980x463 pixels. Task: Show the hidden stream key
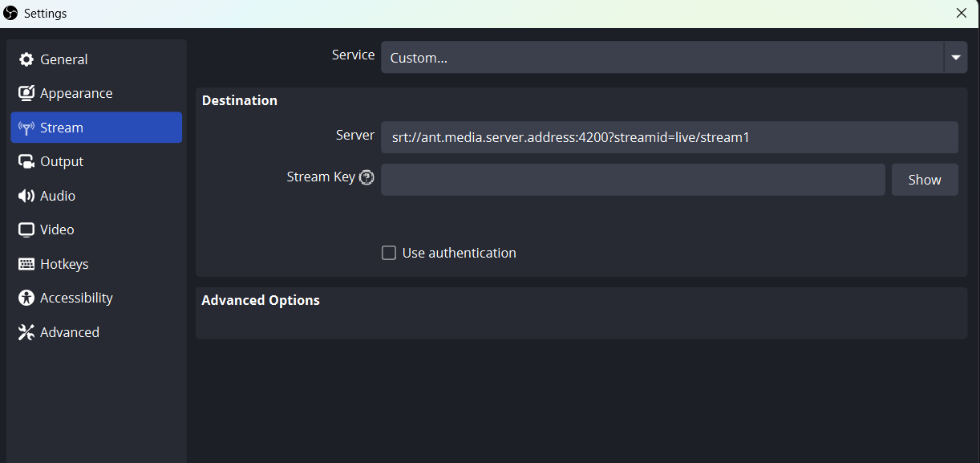click(x=925, y=180)
